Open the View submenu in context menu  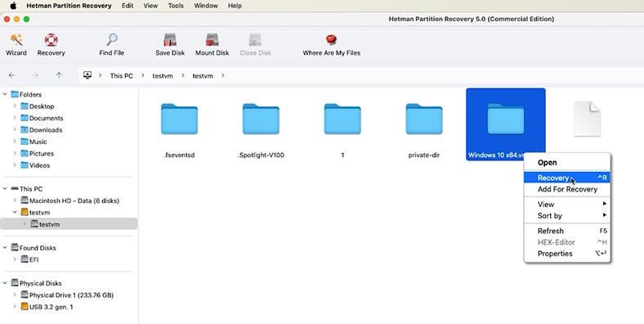567,205
